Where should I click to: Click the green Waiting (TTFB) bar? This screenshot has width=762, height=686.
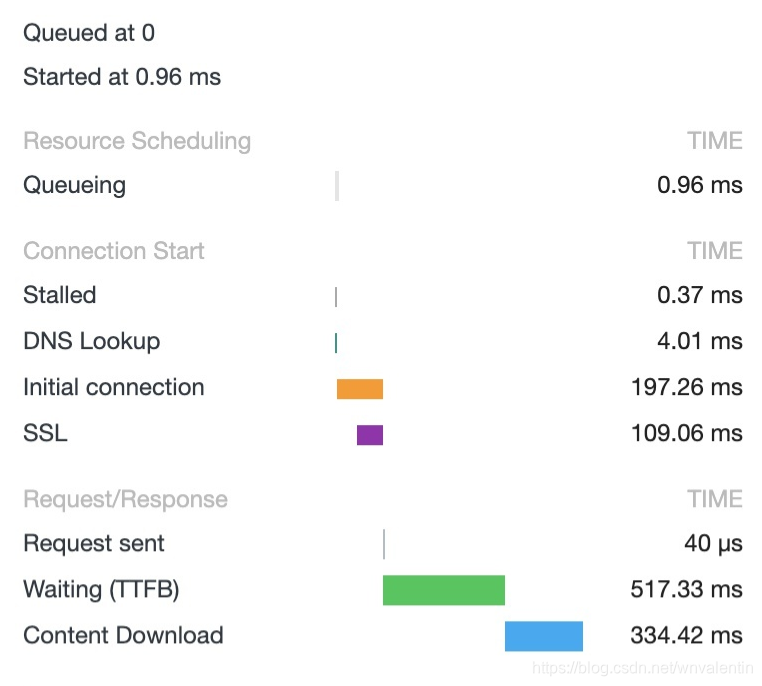[444, 590]
